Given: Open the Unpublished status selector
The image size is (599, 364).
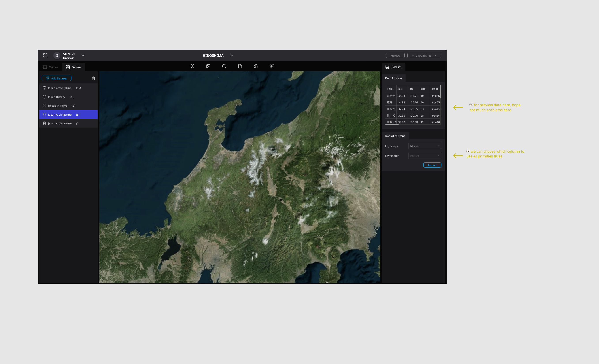Looking at the screenshot, I should [x=424, y=55].
